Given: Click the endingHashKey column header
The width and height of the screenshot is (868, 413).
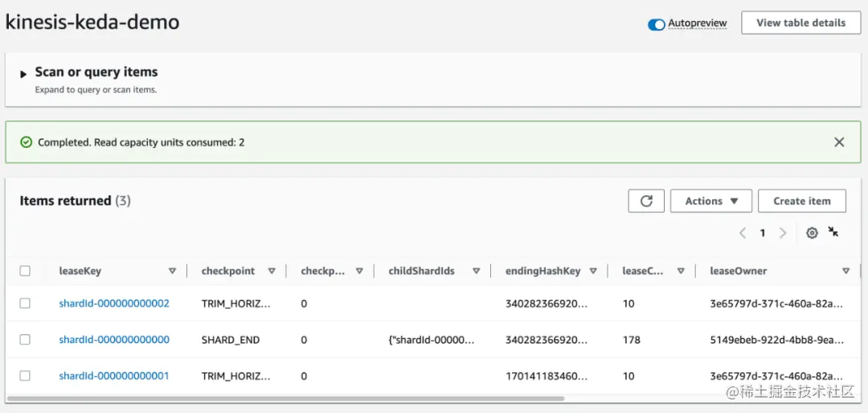Looking at the screenshot, I should coord(542,272).
